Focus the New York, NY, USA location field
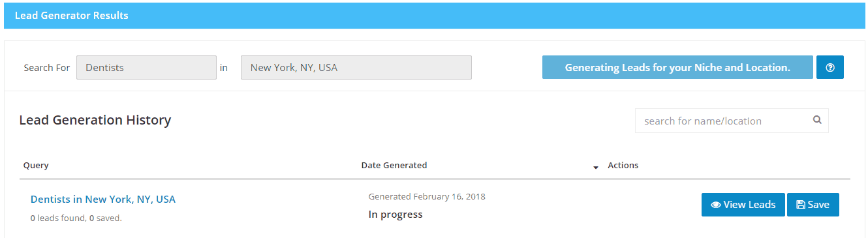The image size is (868, 238). pyautogui.click(x=356, y=67)
